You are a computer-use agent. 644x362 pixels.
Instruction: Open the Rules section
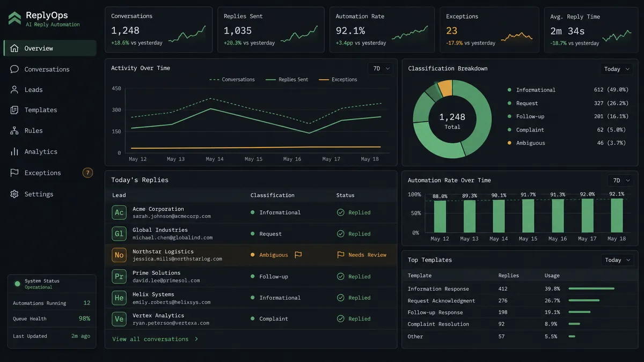[x=50, y=131]
